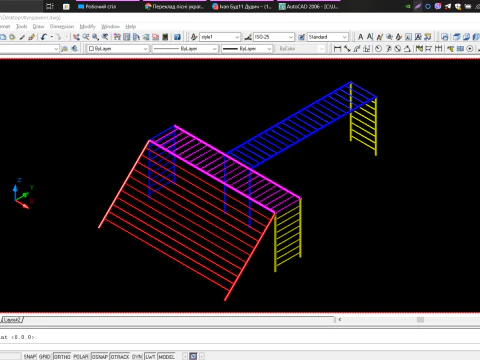Click the Layer Previous icon
Viewport: 480px width, 360px height.
pyautogui.click(x=74, y=49)
